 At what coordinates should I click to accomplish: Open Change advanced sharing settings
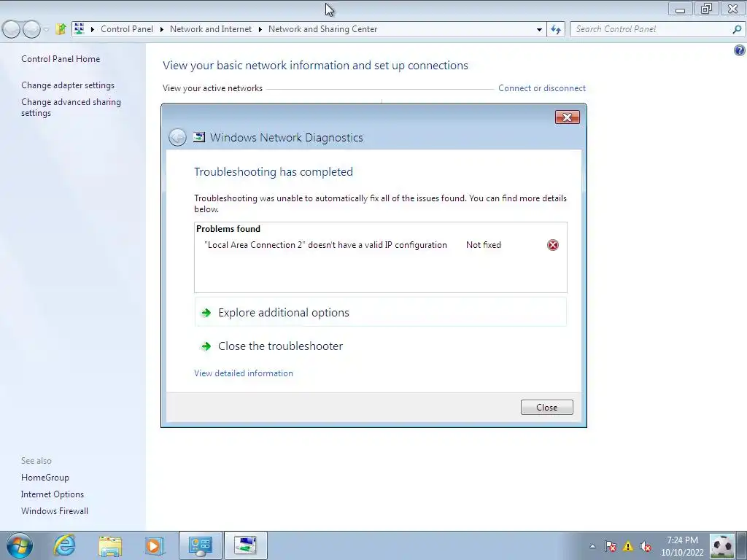71,107
